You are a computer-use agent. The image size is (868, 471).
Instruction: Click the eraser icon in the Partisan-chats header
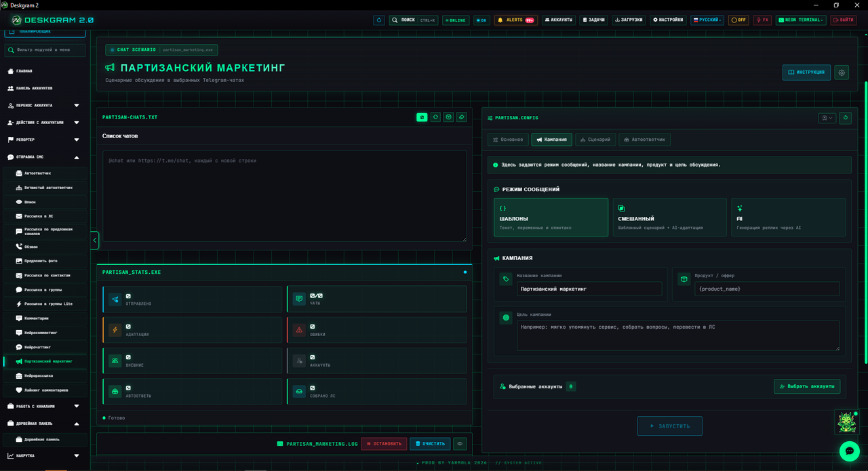pyautogui.click(x=461, y=117)
